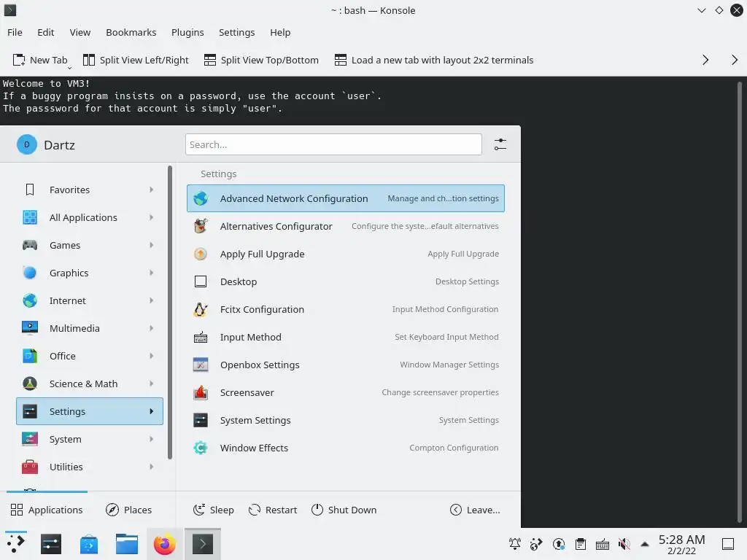747x560 pixels.
Task: Click the Show Desktop icon in the panel
Action: 728,544
